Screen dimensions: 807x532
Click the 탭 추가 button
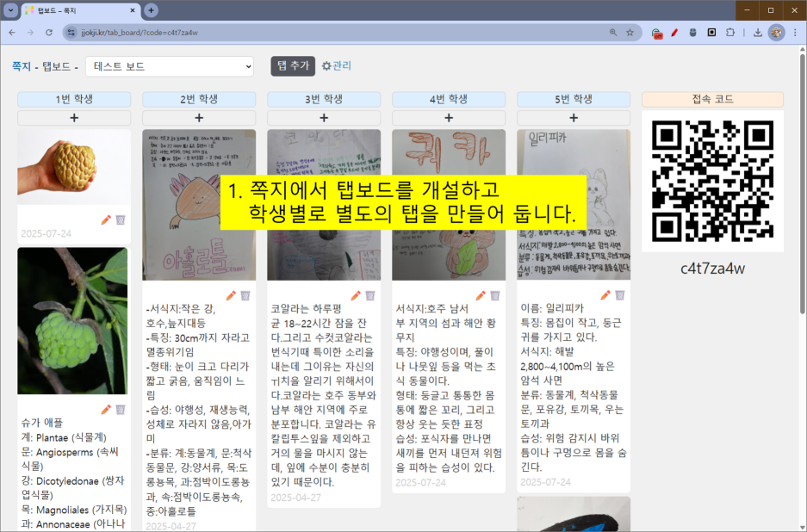(293, 66)
